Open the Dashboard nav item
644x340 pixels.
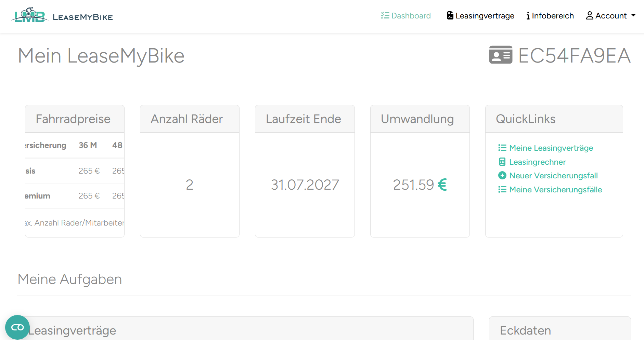click(406, 16)
